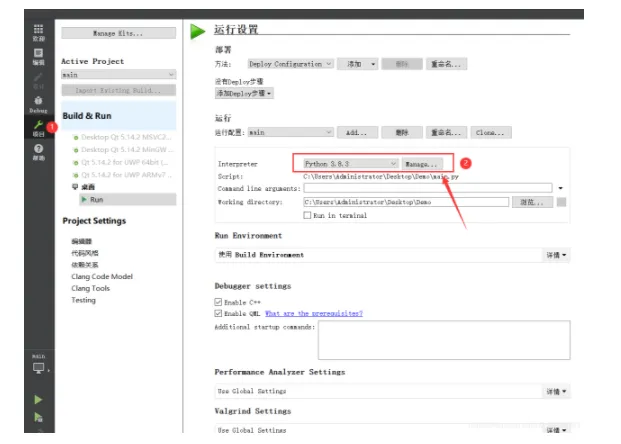Open Active Project main dropdown
Screen dimensions: 621x444
(118, 74)
